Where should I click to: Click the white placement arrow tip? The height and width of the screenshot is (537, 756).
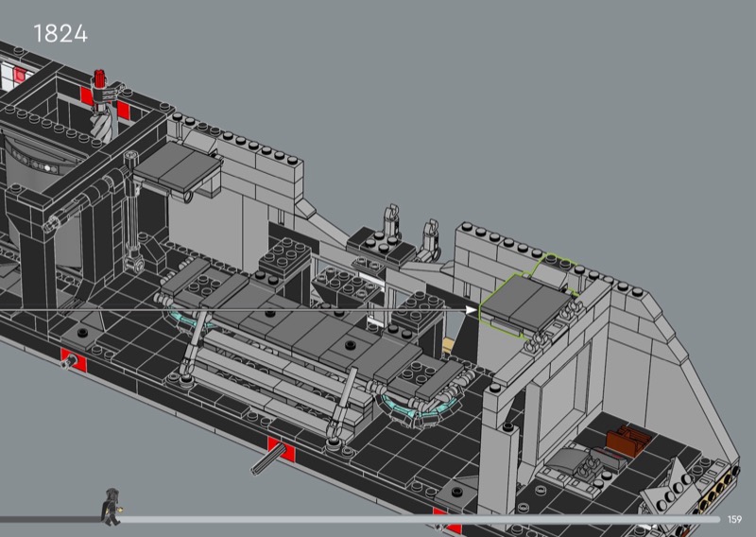click(473, 308)
